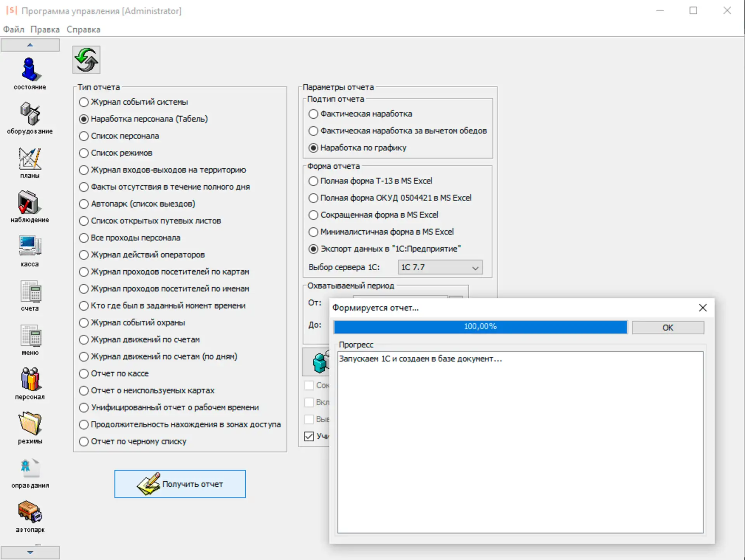
Task: Select Журнал событий системы report type
Action: pyautogui.click(x=84, y=102)
